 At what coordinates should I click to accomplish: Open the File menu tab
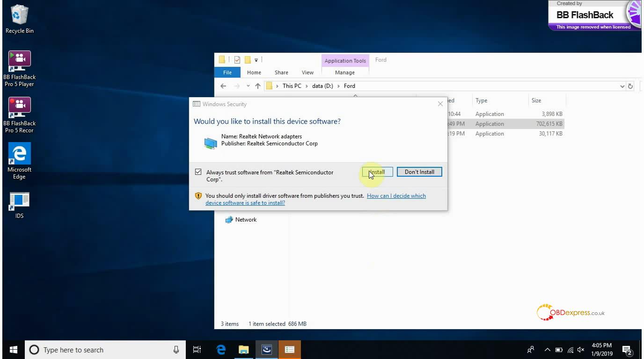(227, 72)
